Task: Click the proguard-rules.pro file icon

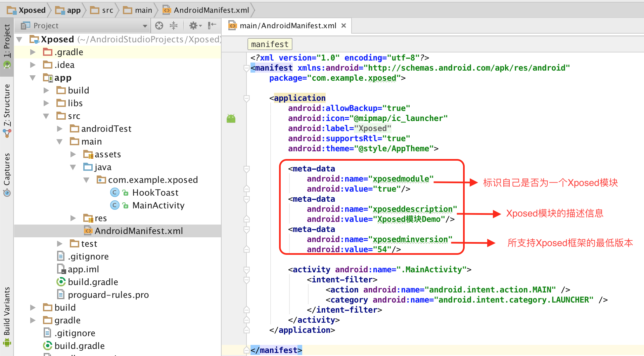Action: pyautogui.click(x=61, y=294)
